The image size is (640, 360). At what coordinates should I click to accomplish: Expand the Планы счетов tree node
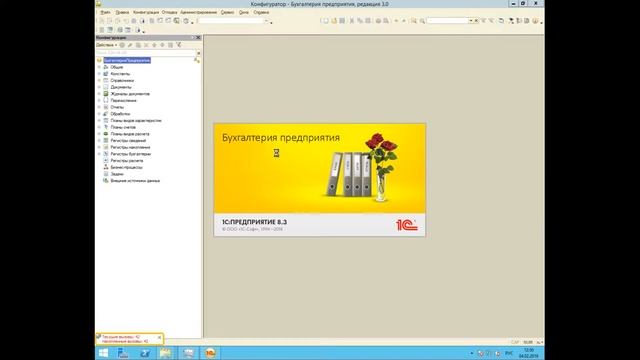tap(99, 127)
